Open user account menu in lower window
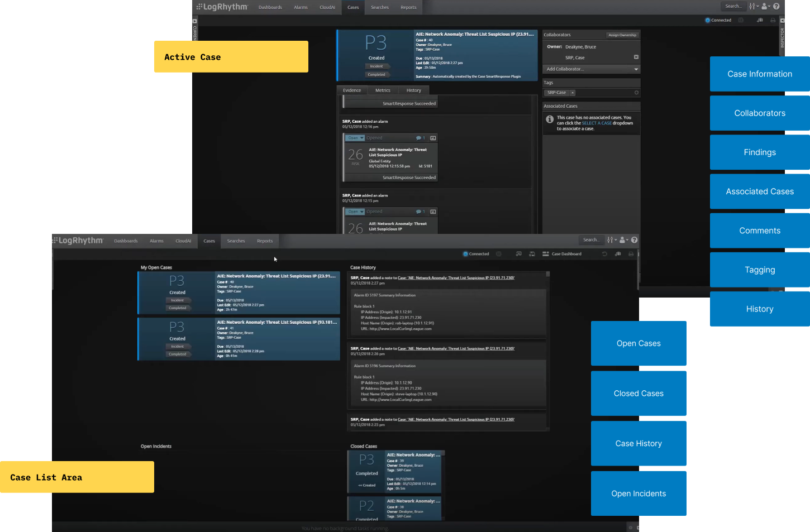The width and height of the screenshot is (810, 532). [623, 240]
